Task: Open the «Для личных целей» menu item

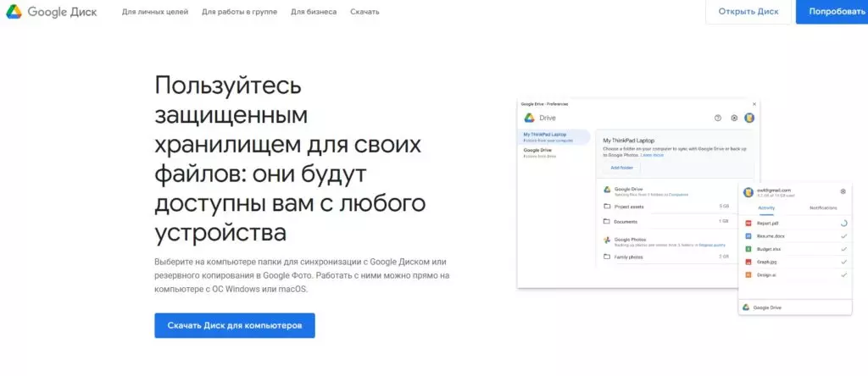Action: tap(155, 12)
